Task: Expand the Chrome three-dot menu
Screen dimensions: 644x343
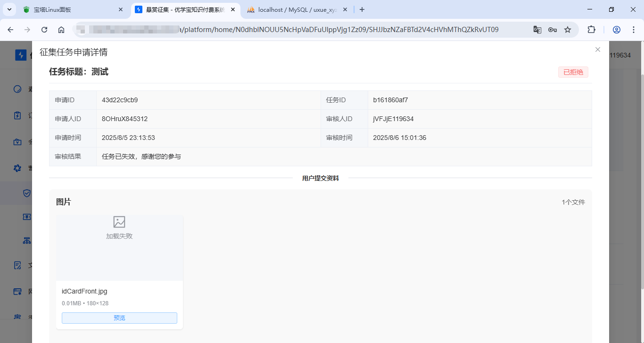Action: (632, 30)
